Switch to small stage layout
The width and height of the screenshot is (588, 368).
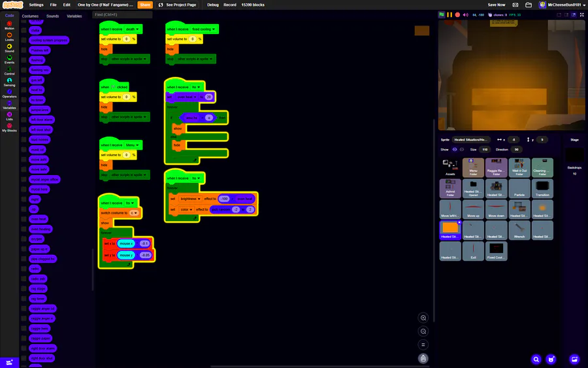pyautogui.click(x=559, y=14)
